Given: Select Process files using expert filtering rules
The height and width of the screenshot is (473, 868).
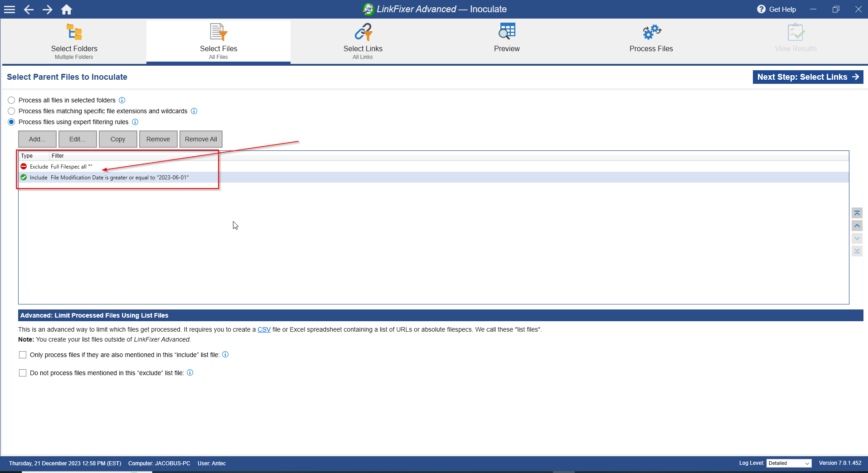Looking at the screenshot, I should (11, 122).
